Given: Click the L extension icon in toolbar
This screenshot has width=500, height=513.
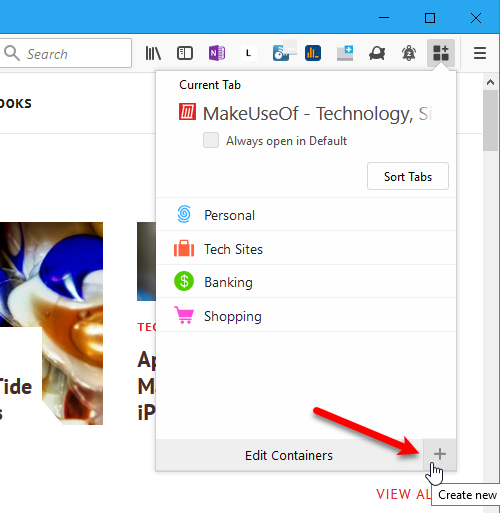Looking at the screenshot, I should point(248,53).
